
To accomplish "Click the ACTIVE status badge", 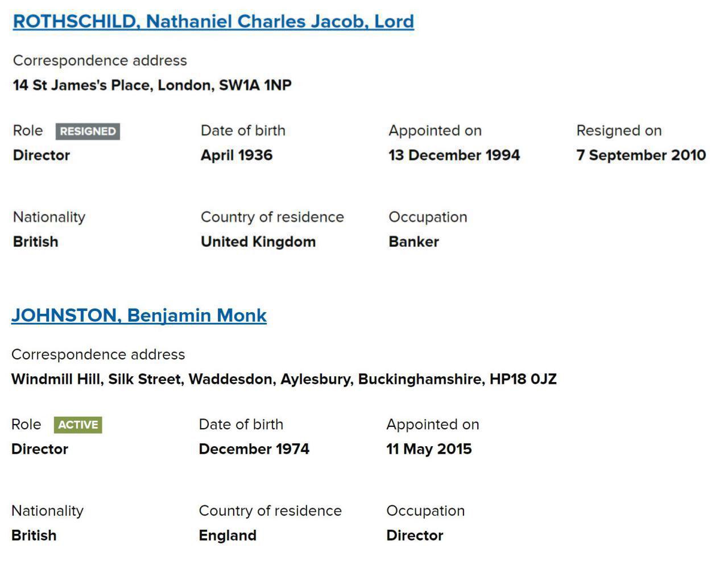I will (78, 425).
